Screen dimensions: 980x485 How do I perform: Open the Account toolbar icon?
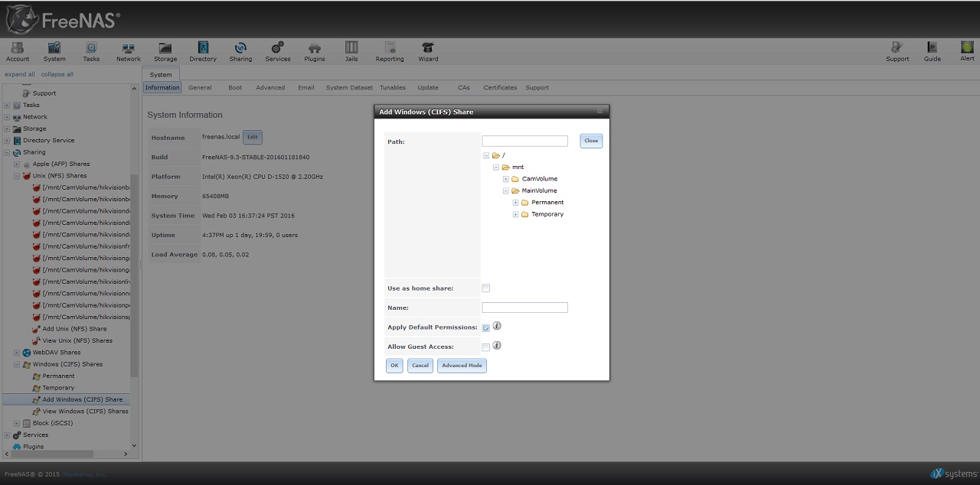pos(17,51)
